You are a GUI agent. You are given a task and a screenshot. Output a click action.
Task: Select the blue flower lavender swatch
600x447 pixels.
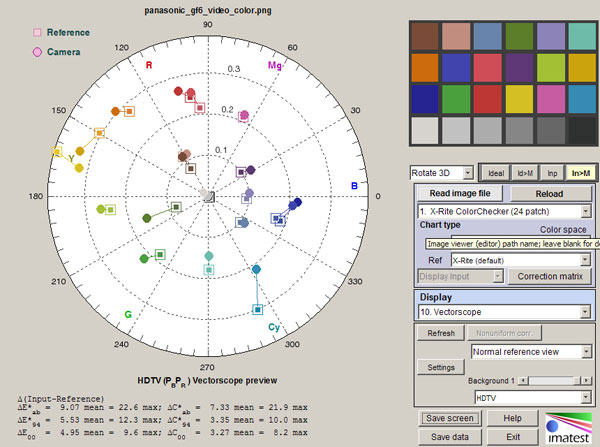coord(551,36)
